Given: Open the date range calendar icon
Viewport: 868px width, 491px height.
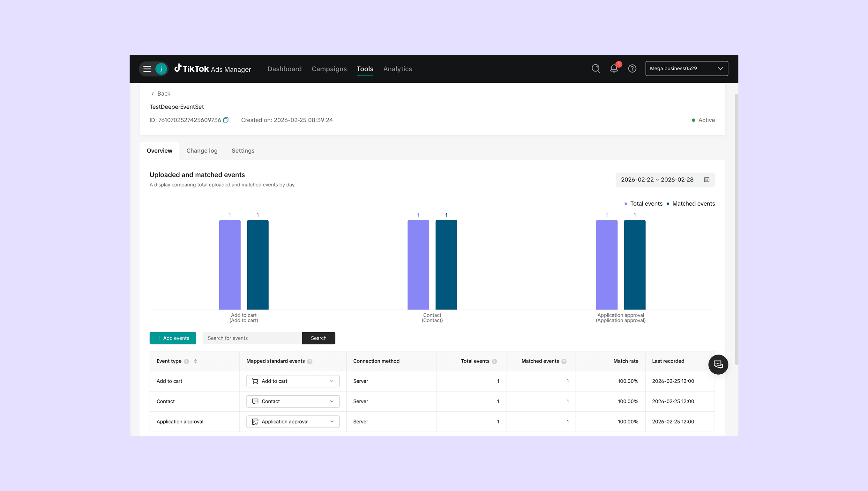Looking at the screenshot, I should [707, 180].
